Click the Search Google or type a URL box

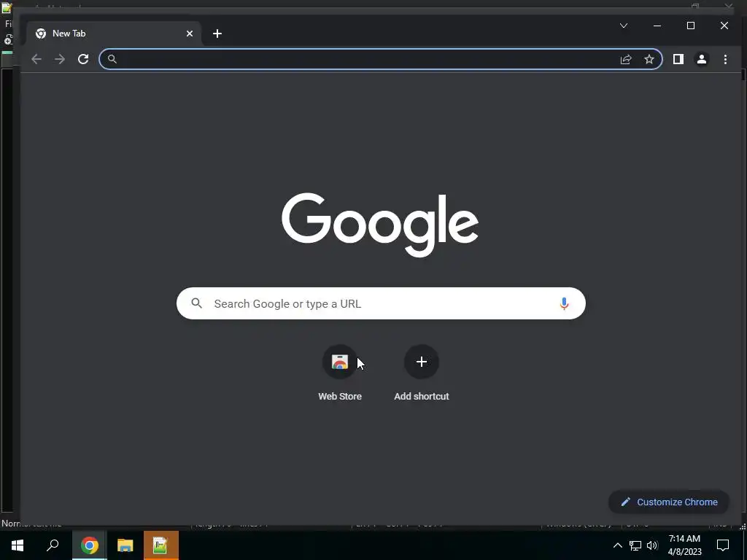(381, 303)
